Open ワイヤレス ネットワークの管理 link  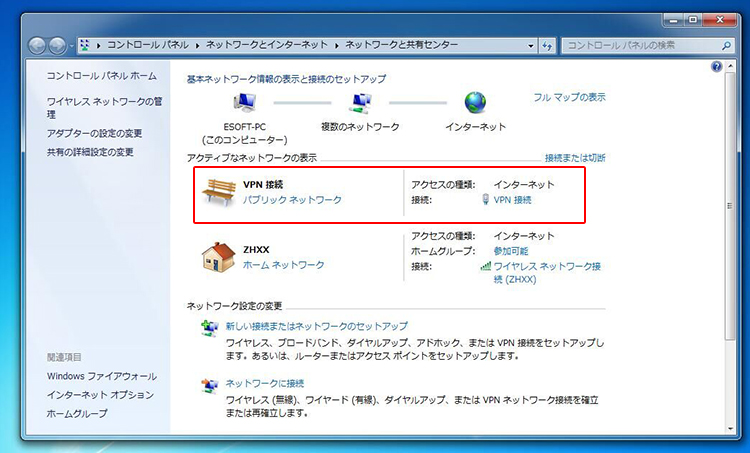[x=104, y=108]
